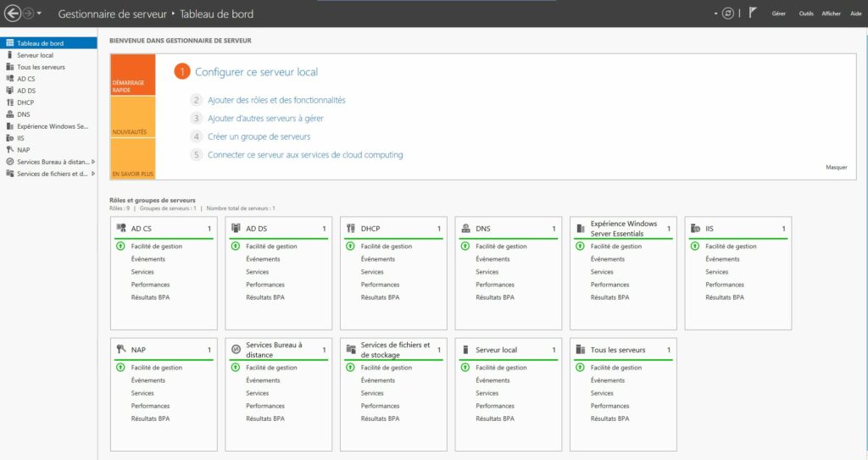Expand Services Bureau à distance sidebar arrow

[x=92, y=162]
